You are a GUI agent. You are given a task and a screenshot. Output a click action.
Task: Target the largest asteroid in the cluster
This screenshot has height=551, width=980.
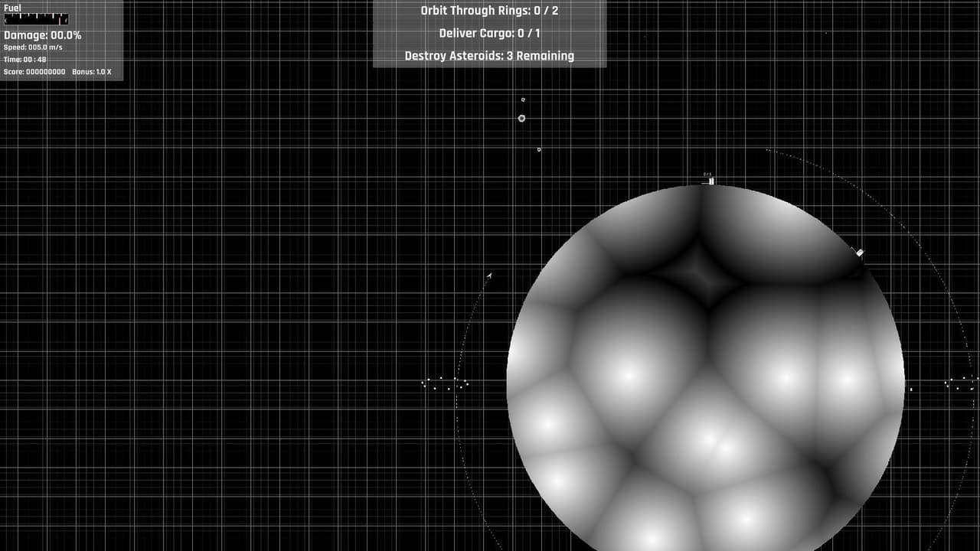click(x=521, y=119)
